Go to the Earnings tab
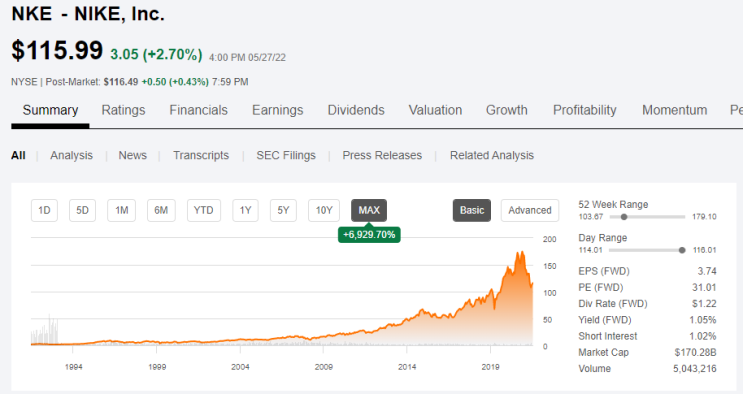The image size is (743, 394). 277,110
